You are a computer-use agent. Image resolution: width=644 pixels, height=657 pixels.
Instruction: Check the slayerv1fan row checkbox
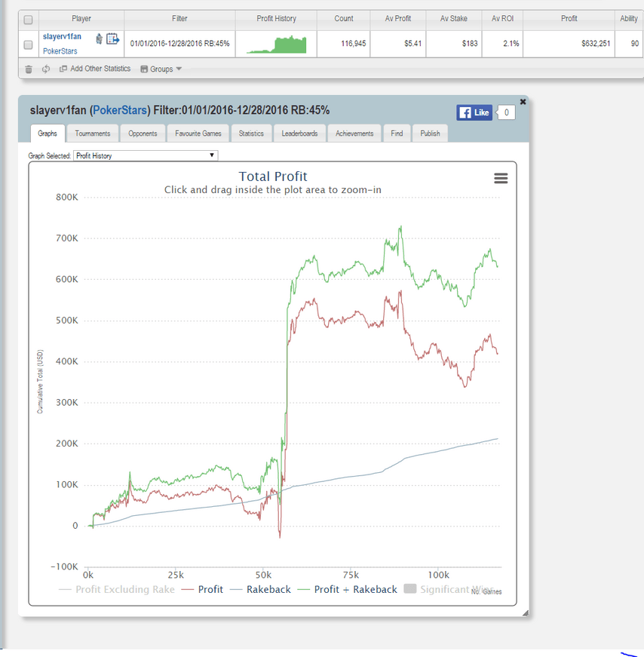point(28,45)
